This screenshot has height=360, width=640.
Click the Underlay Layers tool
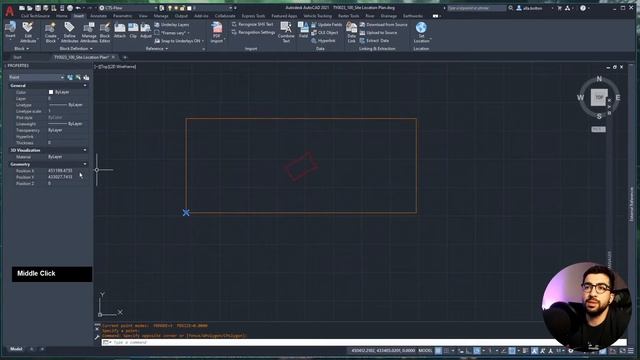coord(172,25)
